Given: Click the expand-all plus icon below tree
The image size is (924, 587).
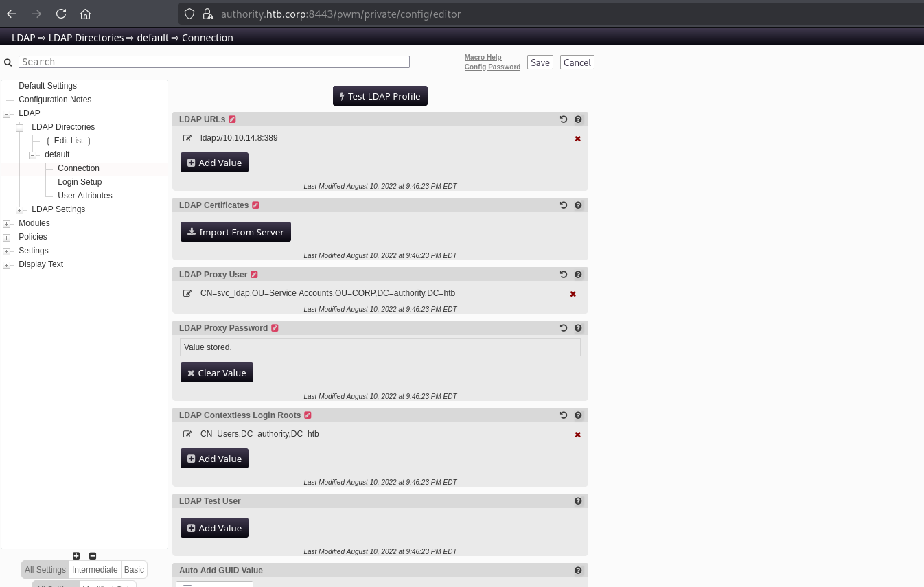Looking at the screenshot, I should point(76,556).
